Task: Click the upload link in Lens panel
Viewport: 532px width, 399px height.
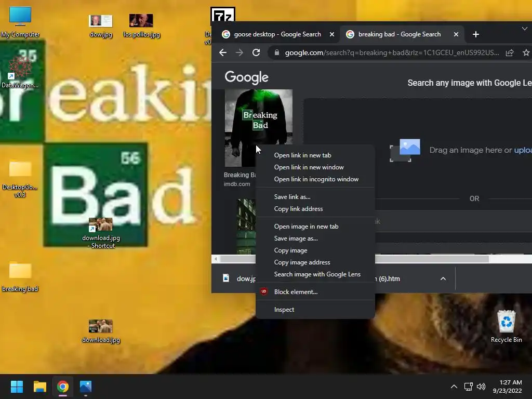Action: point(523,150)
